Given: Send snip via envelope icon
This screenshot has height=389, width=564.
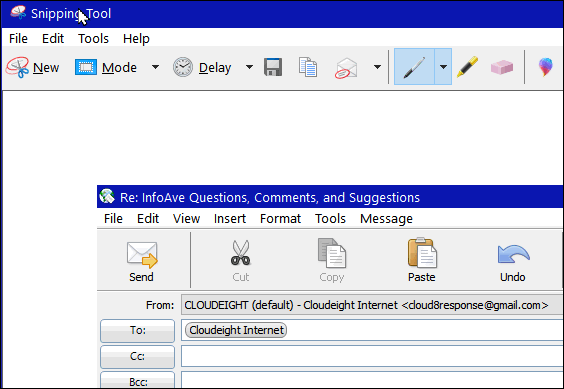Looking at the screenshot, I should pyautogui.click(x=346, y=68).
